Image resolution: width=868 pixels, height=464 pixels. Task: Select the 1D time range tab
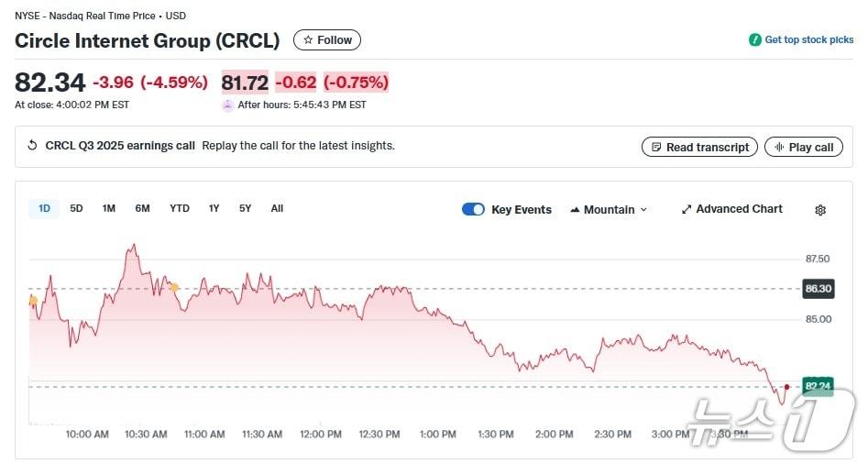[x=44, y=208]
